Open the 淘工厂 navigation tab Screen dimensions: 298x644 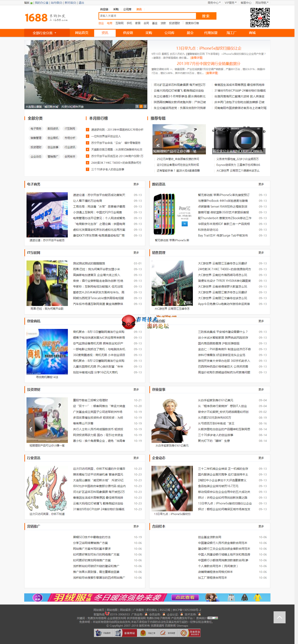[x=231, y=33]
